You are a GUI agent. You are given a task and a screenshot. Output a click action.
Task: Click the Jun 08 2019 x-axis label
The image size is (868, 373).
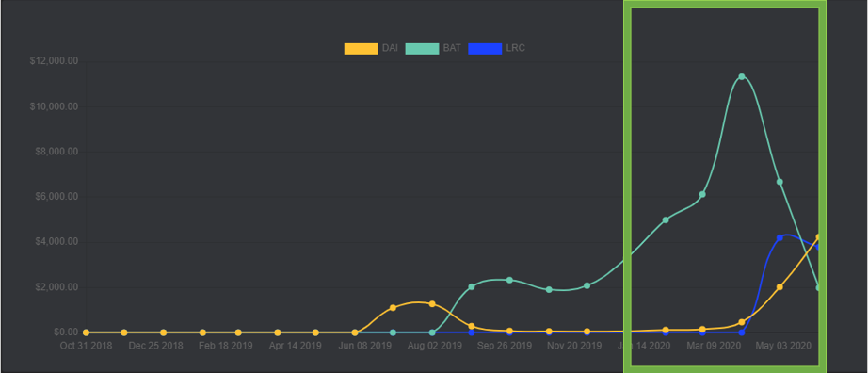coord(365,346)
